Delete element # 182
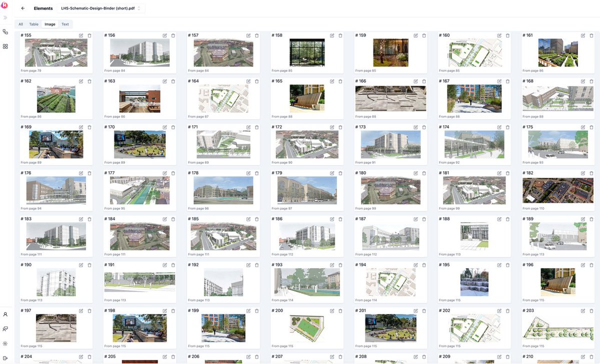Viewport: 600px width, 364px height. 591,173
